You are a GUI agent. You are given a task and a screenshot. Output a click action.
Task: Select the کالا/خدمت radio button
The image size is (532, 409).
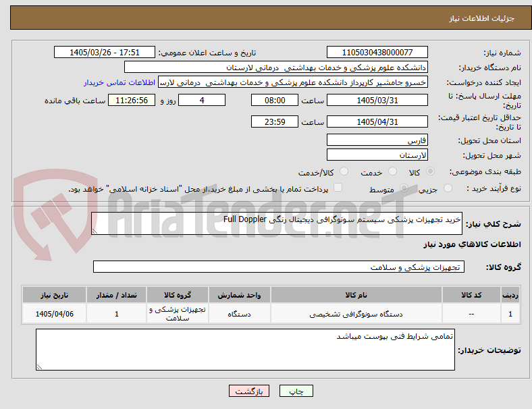click(x=344, y=171)
